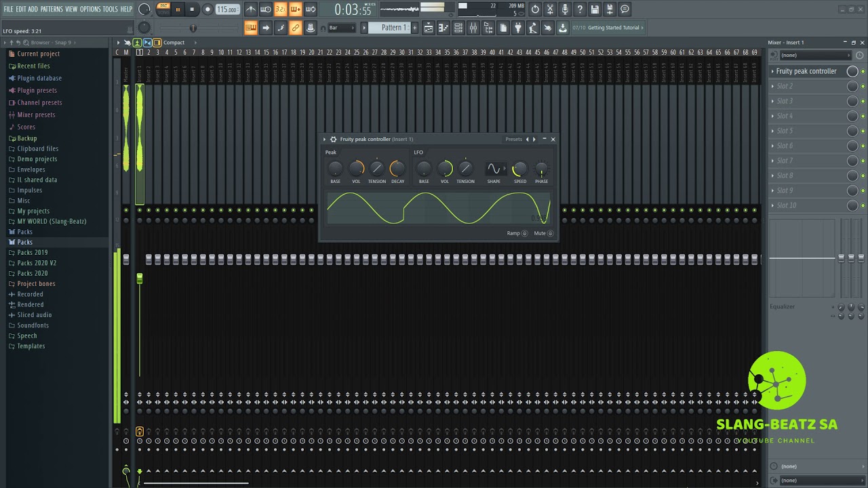Expand the Fruity peak controller slot arrow

tap(772, 71)
